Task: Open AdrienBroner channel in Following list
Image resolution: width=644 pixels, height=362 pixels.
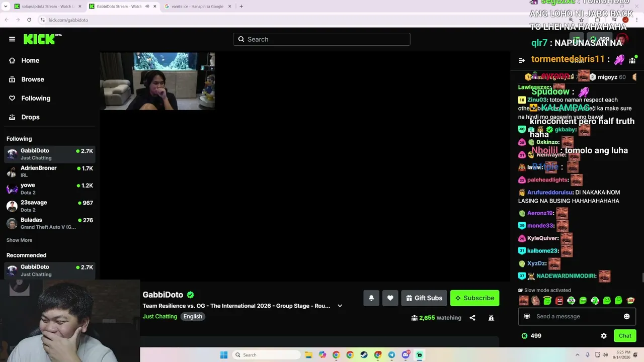Action: [x=49, y=171]
